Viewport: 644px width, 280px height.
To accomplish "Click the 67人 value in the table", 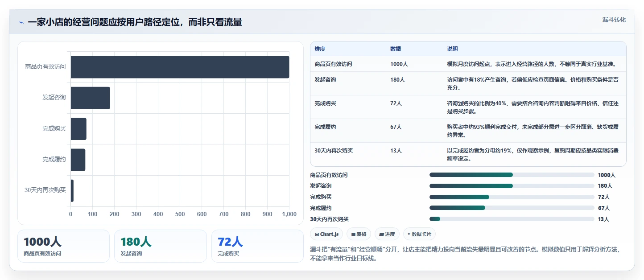I will click(x=396, y=127).
